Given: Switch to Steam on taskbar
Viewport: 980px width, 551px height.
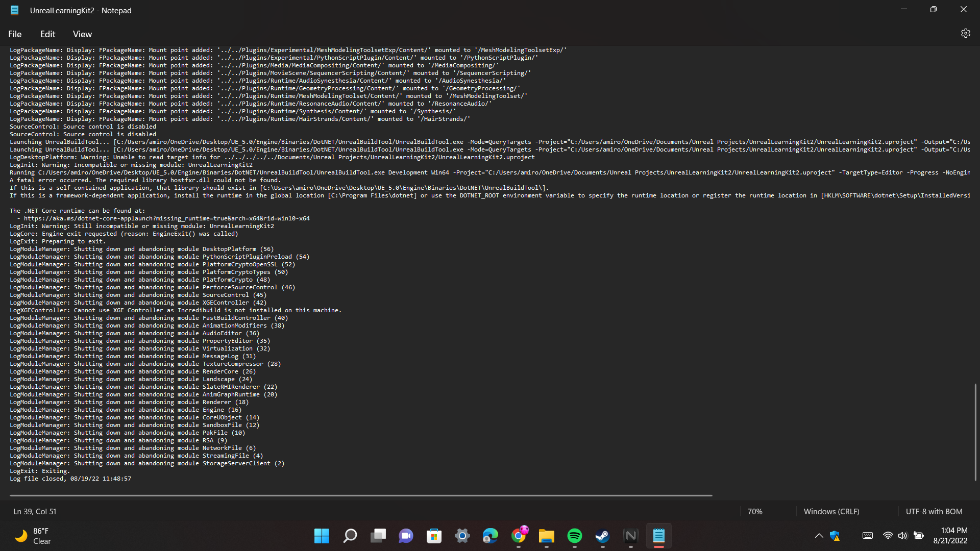Looking at the screenshot, I should (603, 536).
